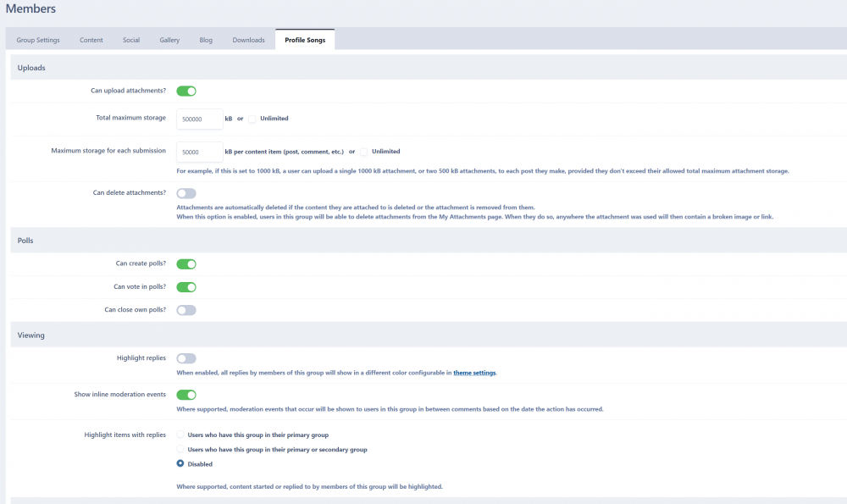The width and height of the screenshot is (847, 504).
Task: Check Unlimited for maximum storage per submission
Action: (364, 152)
